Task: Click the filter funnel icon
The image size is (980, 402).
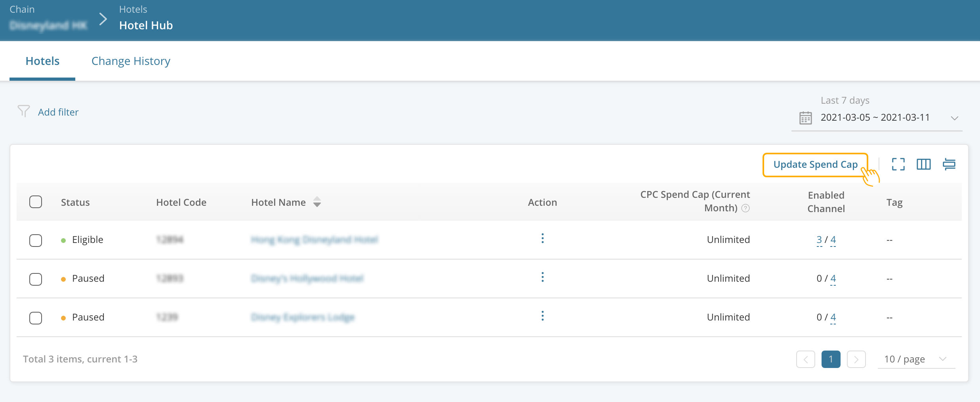Action: tap(24, 111)
